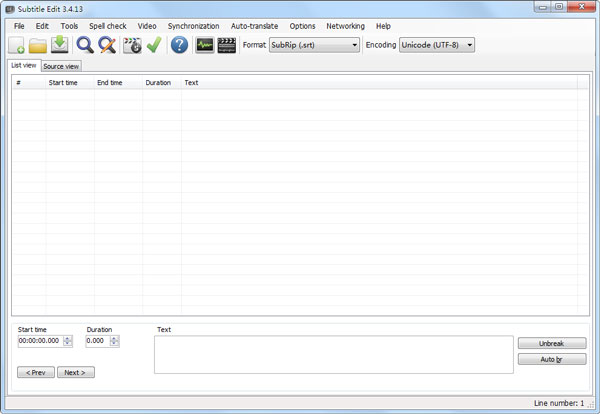The image size is (600, 414).
Task: Open the Networking menu
Action: pyautogui.click(x=346, y=26)
